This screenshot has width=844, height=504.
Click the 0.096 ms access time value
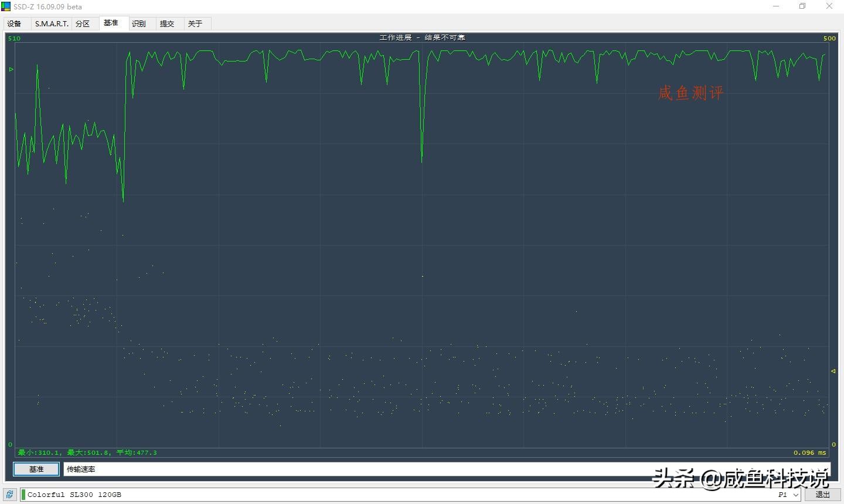click(x=809, y=452)
